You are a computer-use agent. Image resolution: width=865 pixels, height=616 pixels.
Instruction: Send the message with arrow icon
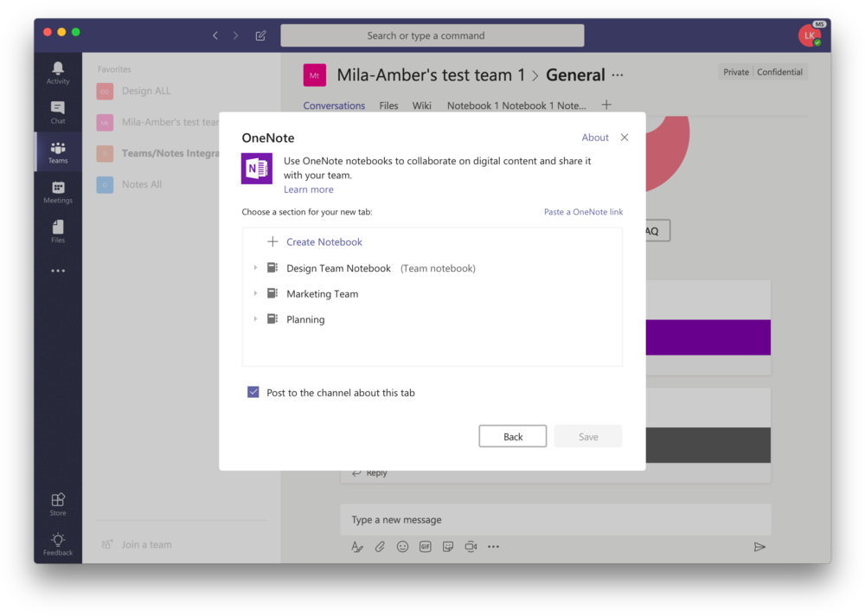click(759, 547)
